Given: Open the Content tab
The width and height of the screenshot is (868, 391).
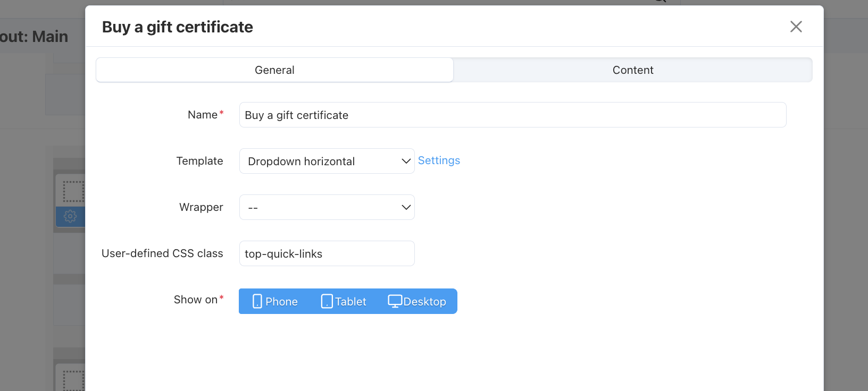Looking at the screenshot, I should [x=632, y=70].
